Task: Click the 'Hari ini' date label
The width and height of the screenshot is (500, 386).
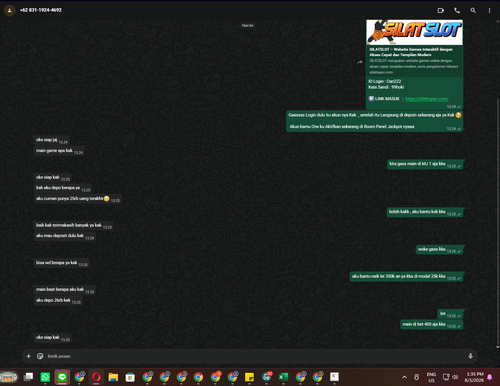Action: coord(247,25)
